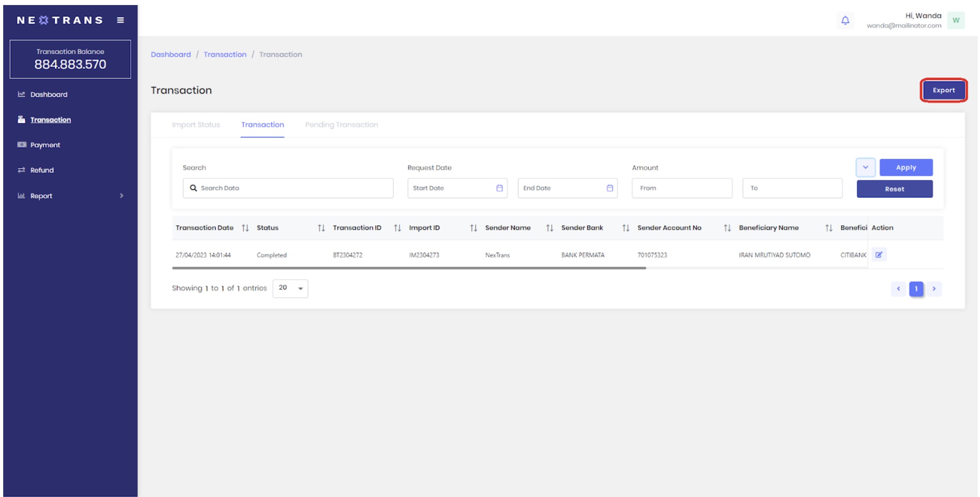Screen dimensions: 980x497
Task: Click the Dashboard breadcrumb link
Action: [171, 54]
